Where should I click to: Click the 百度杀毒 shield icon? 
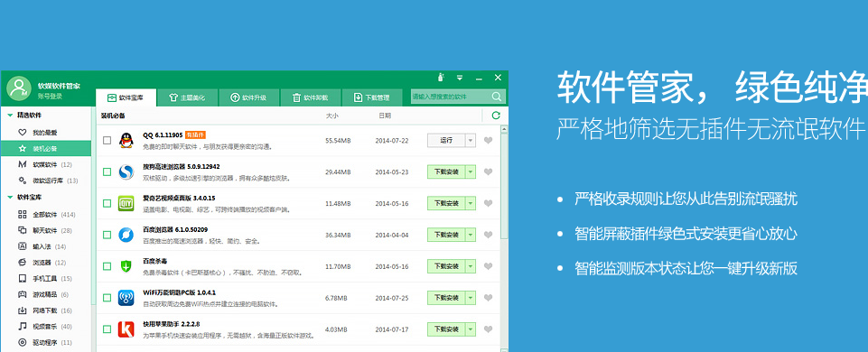(x=126, y=266)
